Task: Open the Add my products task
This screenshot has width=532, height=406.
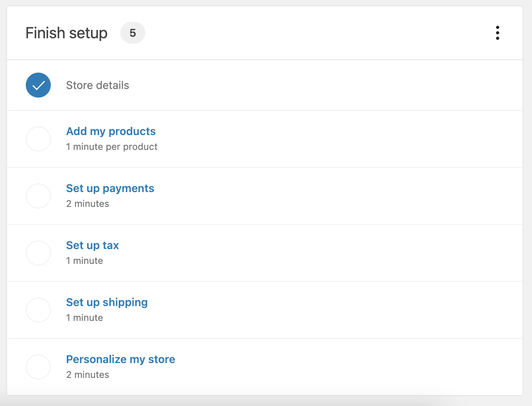Action: click(x=111, y=132)
